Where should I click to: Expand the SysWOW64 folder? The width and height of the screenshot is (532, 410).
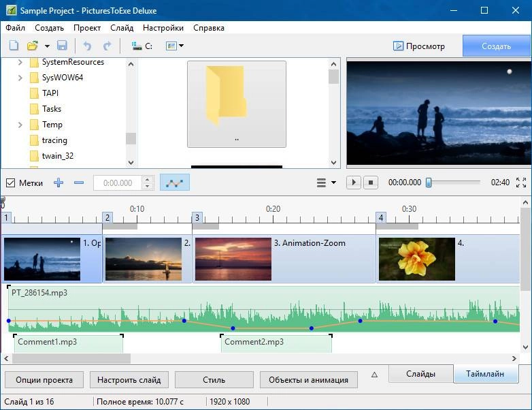coord(20,78)
